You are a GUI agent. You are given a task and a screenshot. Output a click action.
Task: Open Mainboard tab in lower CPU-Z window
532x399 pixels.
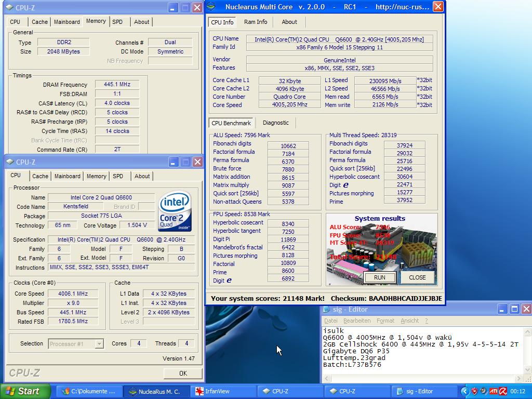point(68,177)
